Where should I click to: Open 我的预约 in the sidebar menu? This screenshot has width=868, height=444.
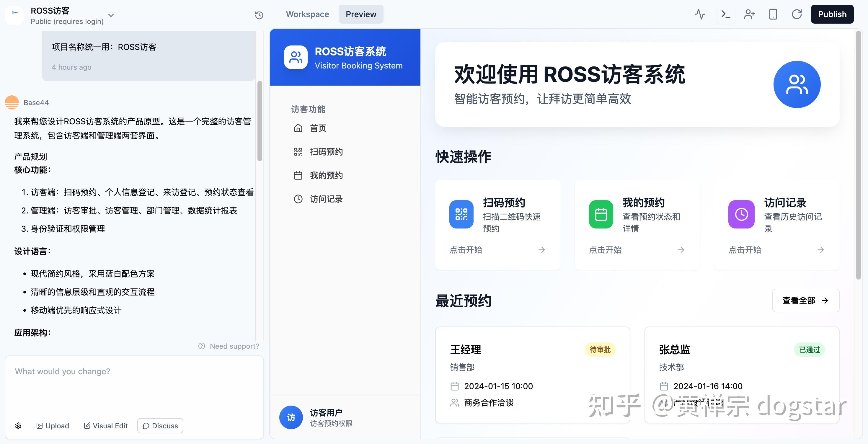click(345, 175)
